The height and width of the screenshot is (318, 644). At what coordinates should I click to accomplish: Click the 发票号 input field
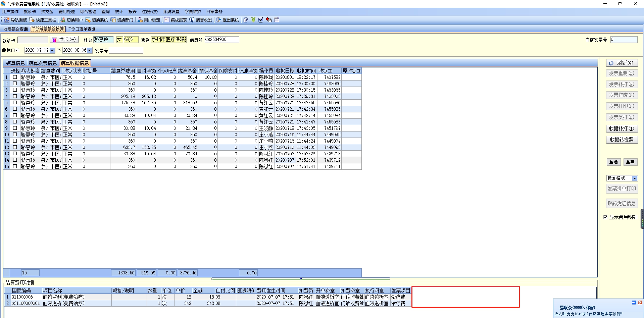click(126, 50)
